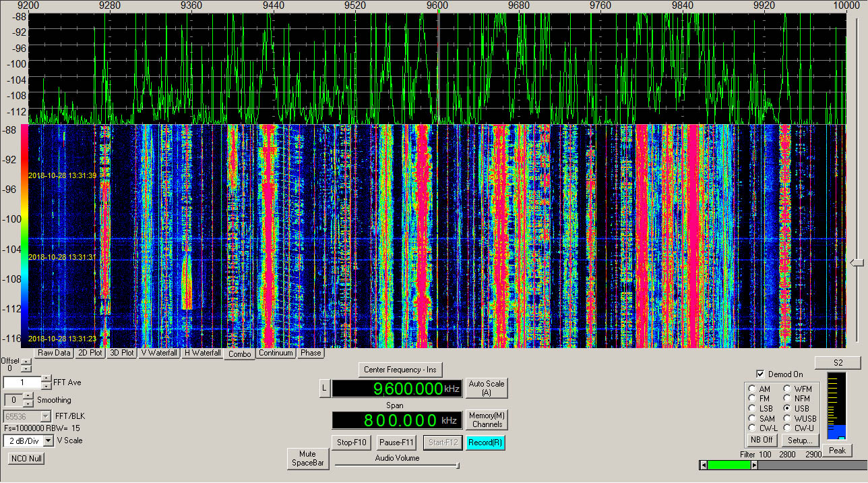Switch to the V Waterfall tab
This screenshot has width=868, height=483.
(x=160, y=353)
